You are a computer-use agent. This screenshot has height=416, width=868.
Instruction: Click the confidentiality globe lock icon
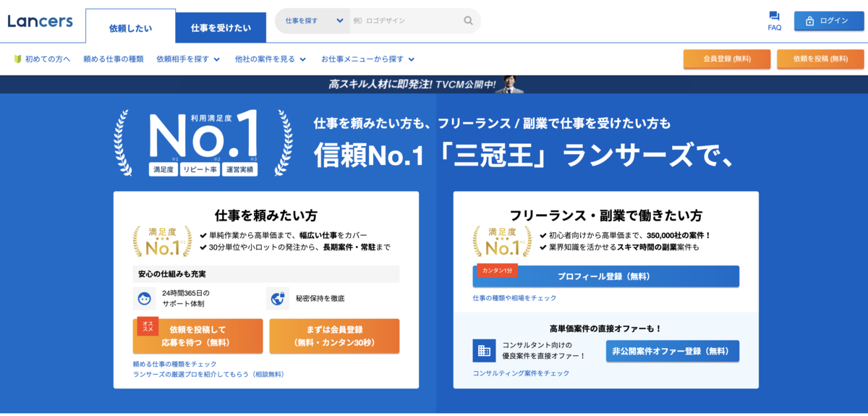point(278,298)
